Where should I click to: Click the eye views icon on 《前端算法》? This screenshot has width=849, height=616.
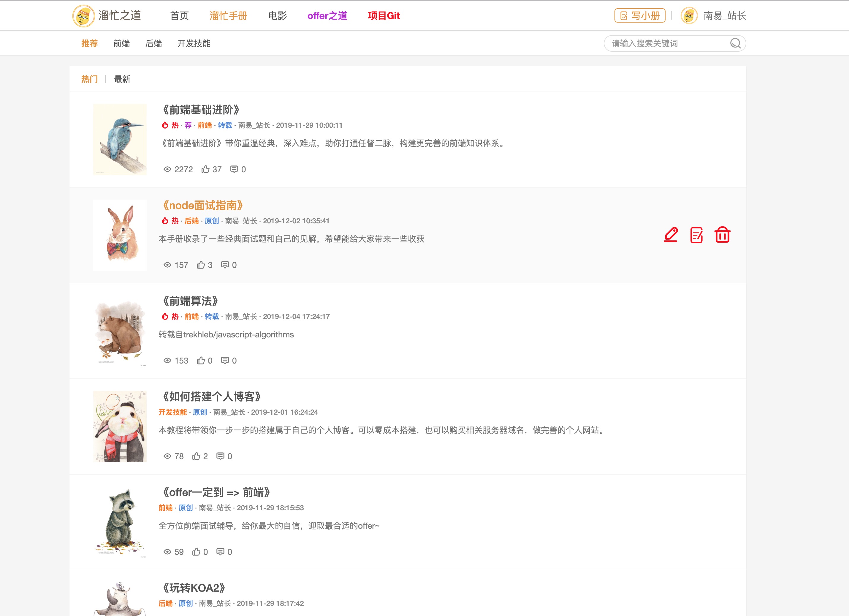167,361
